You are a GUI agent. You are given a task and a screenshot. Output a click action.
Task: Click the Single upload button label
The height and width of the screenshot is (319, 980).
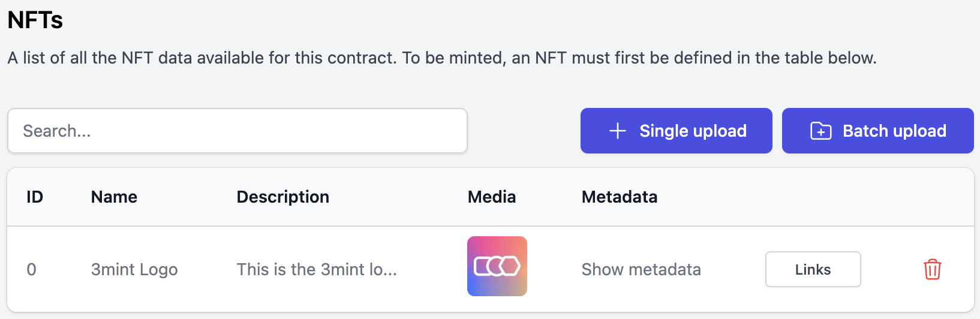click(x=693, y=131)
